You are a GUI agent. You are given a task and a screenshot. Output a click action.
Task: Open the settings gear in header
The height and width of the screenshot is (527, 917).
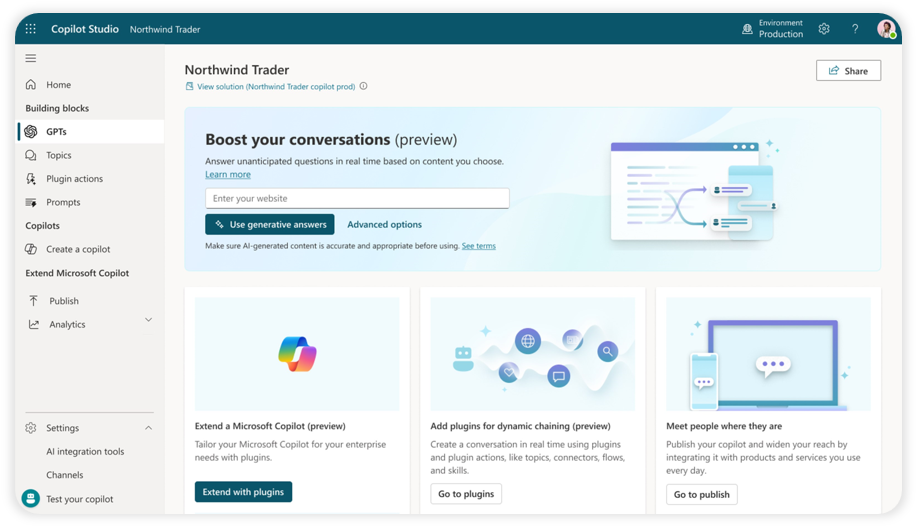click(x=824, y=29)
